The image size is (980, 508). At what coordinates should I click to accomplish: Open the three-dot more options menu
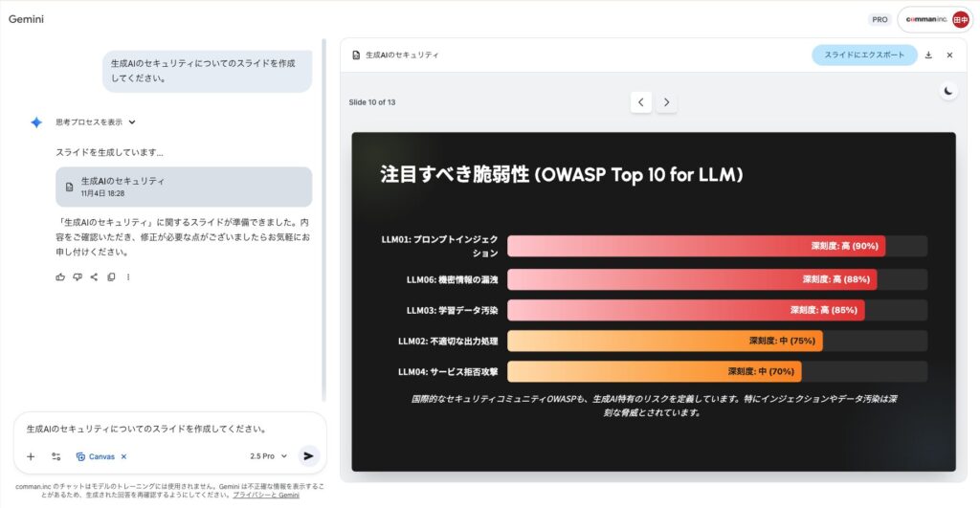click(128, 277)
